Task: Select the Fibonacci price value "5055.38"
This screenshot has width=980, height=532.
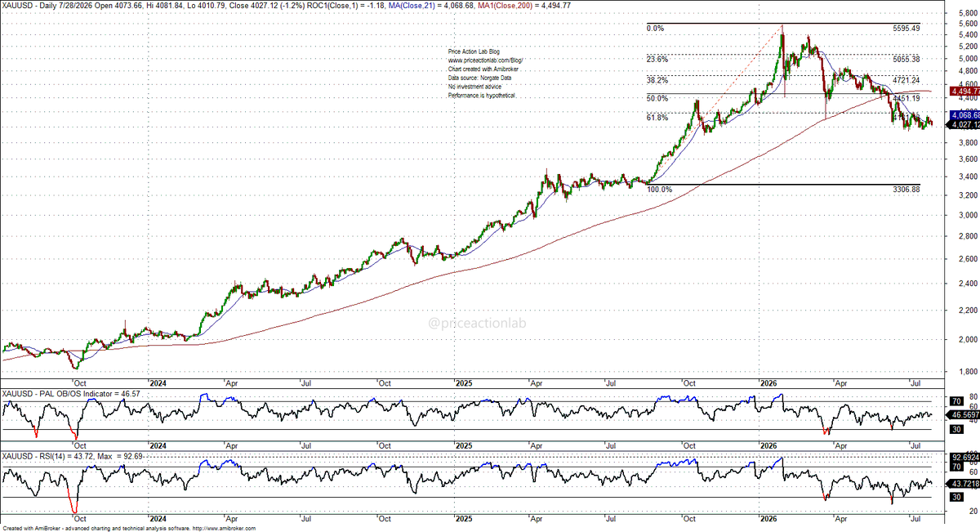Action: [x=906, y=59]
